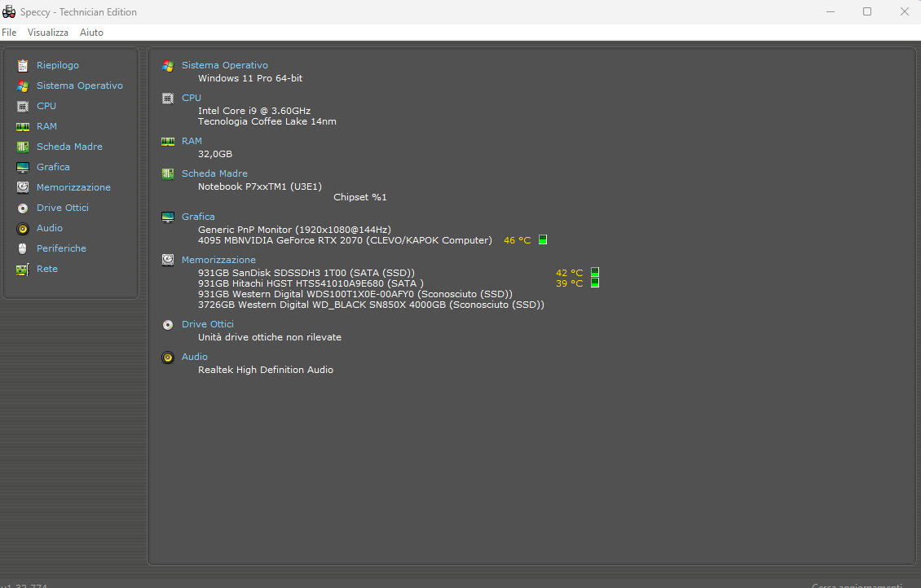The height and width of the screenshot is (588, 921).
Task: Open the Audio heading link in summary
Action: click(x=195, y=357)
